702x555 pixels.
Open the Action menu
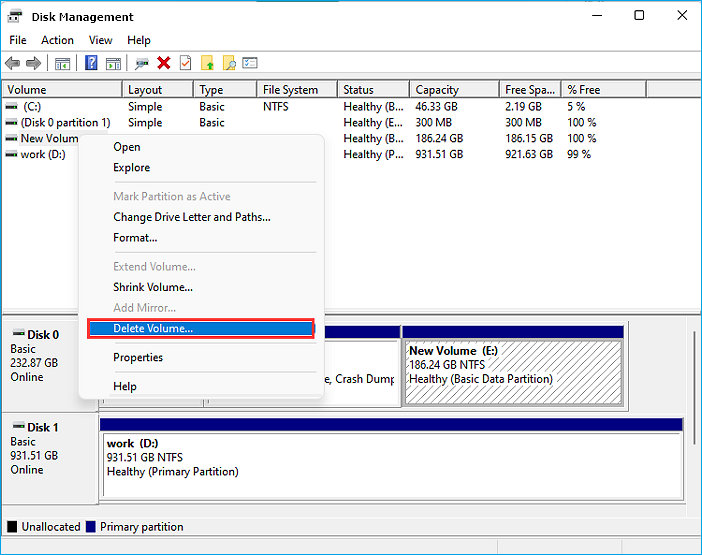(57, 40)
